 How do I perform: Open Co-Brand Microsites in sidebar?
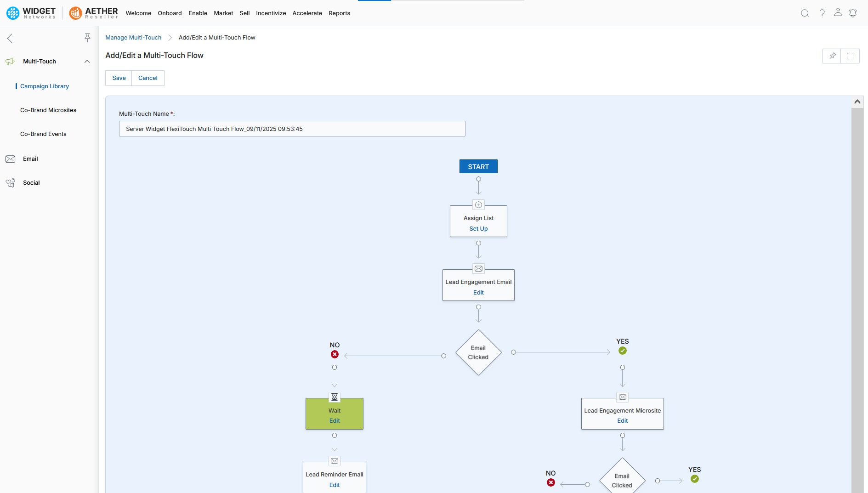point(48,110)
